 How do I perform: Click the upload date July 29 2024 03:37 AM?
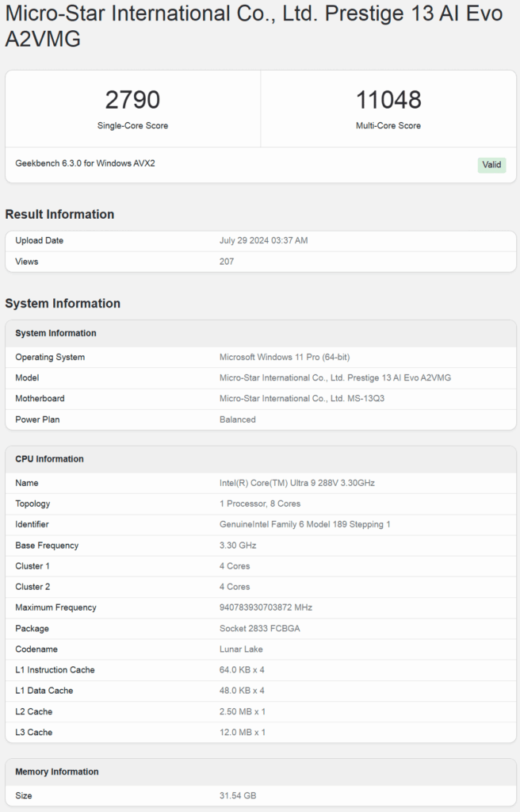click(x=264, y=241)
